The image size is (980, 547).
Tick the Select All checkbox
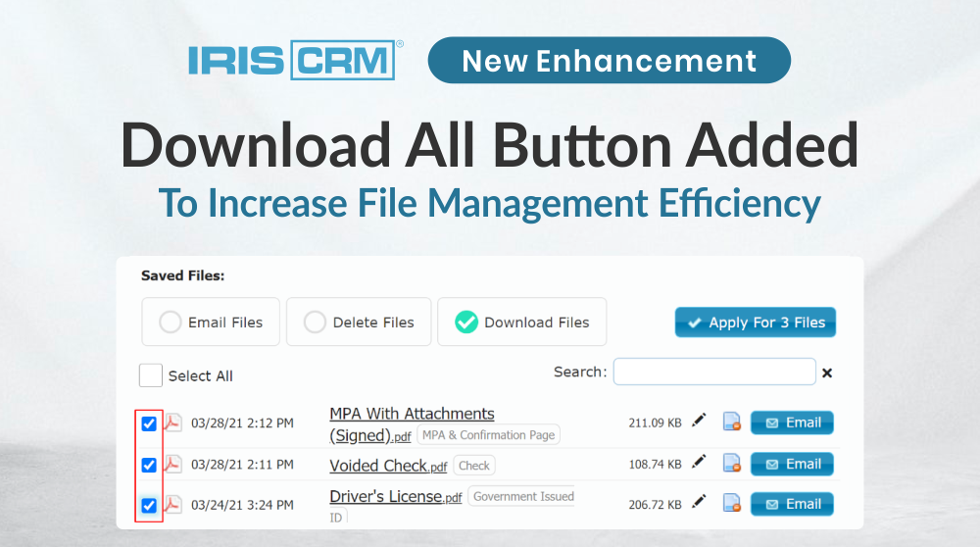point(151,375)
